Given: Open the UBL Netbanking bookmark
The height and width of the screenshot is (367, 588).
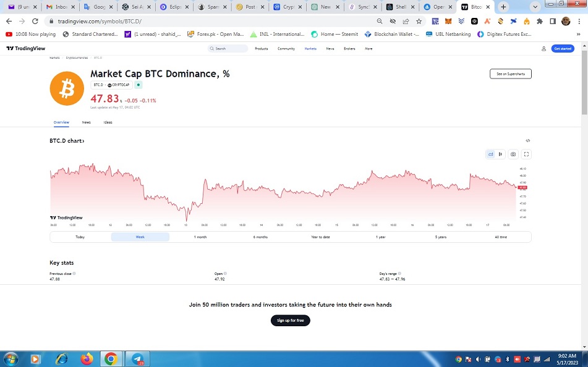Looking at the screenshot, I should pos(448,34).
